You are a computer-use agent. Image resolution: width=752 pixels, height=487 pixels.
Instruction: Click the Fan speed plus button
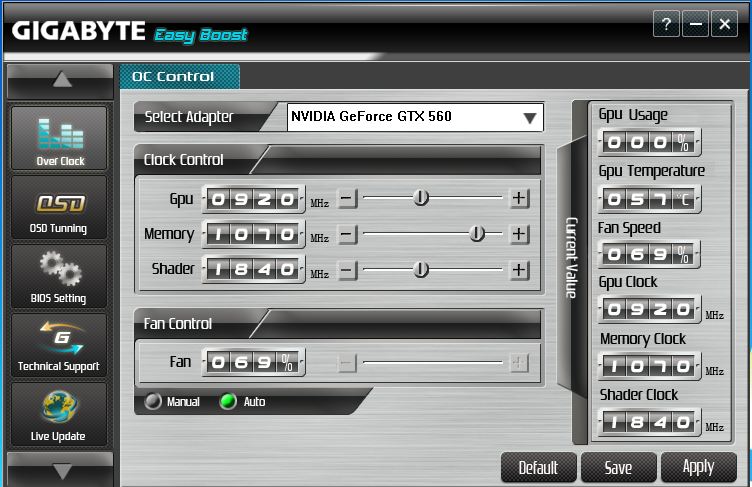click(x=519, y=363)
